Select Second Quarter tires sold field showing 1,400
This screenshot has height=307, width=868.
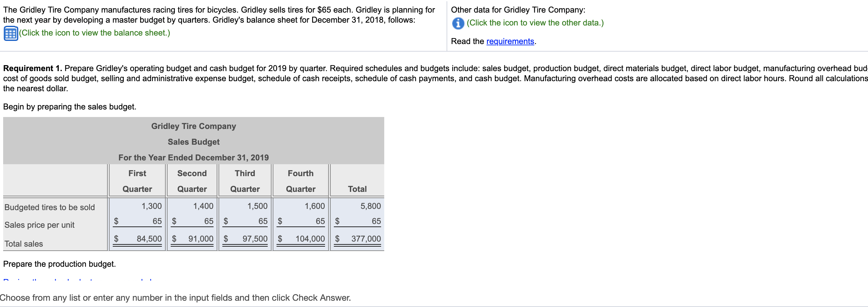[192, 206]
